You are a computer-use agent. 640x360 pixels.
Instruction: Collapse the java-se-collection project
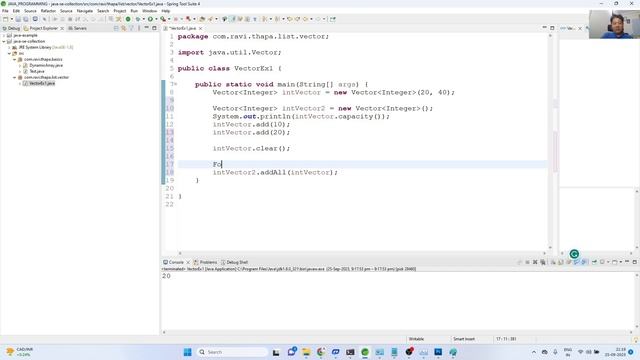[x=4, y=41]
